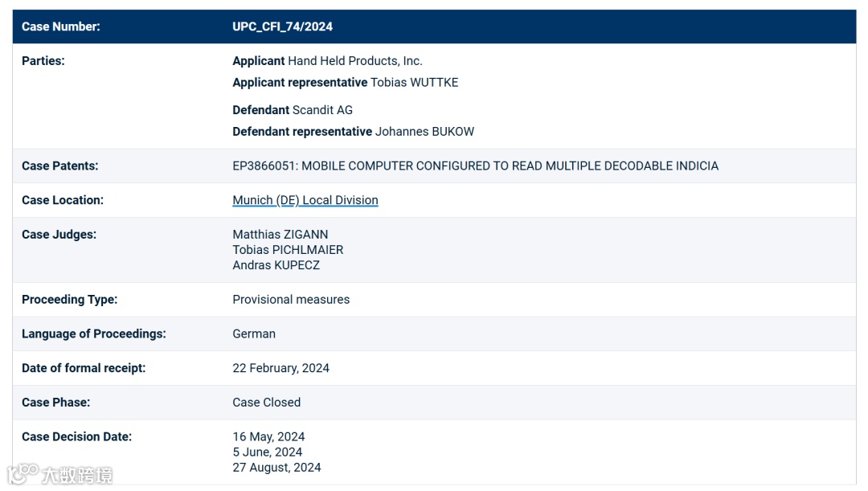Click the Case Patents row label
This screenshot has width=868, height=491.
click(x=59, y=166)
